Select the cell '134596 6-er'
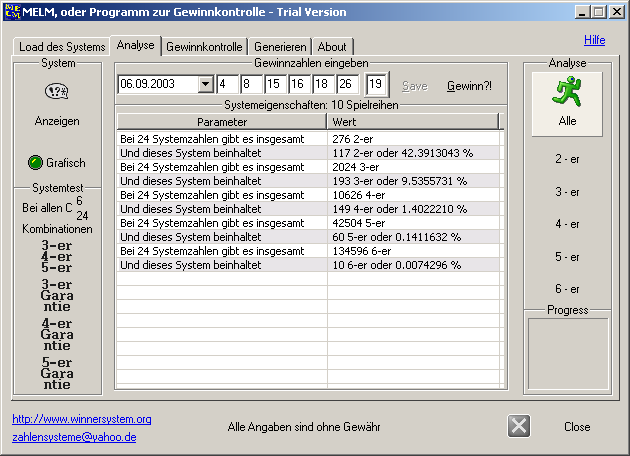630x456 pixels. point(413,251)
